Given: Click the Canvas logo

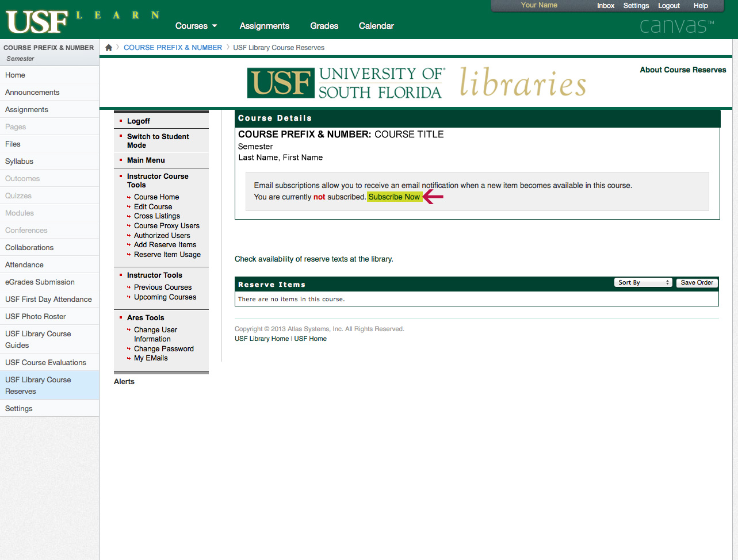Looking at the screenshot, I should point(676,26).
